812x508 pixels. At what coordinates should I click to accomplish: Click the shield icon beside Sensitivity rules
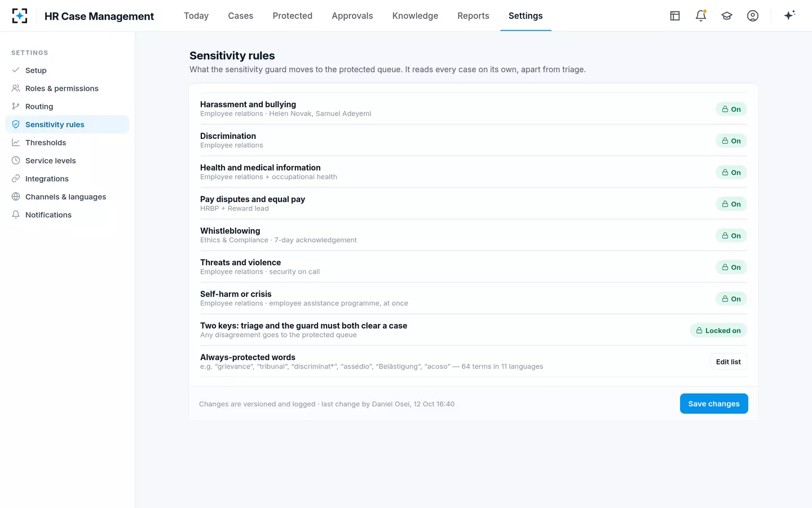click(16, 124)
